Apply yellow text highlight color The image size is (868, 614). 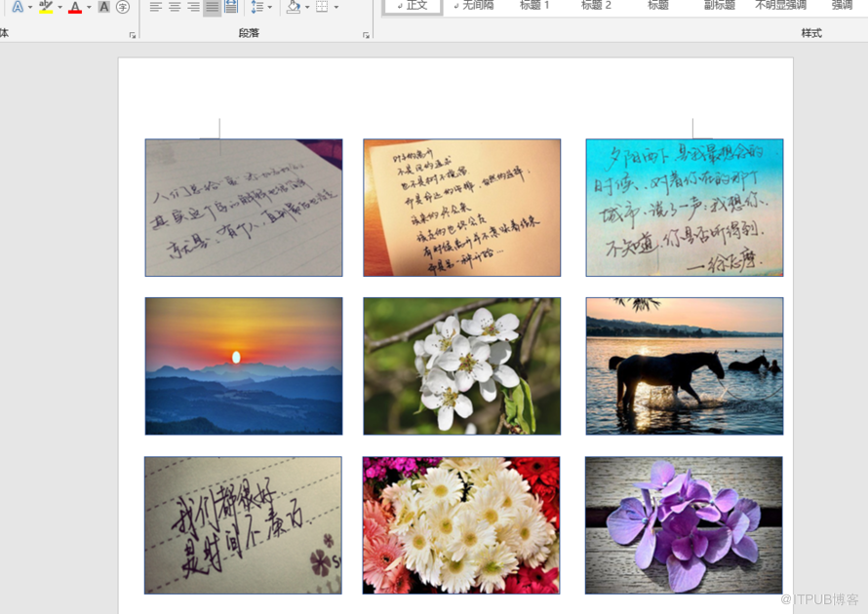pyautogui.click(x=46, y=7)
